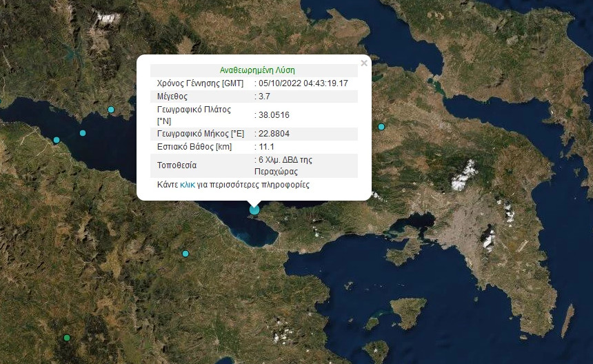Click the 'Αναθεωρημένη Λύση' popup header
Viewport: 593px width, 364px height.
click(257, 70)
